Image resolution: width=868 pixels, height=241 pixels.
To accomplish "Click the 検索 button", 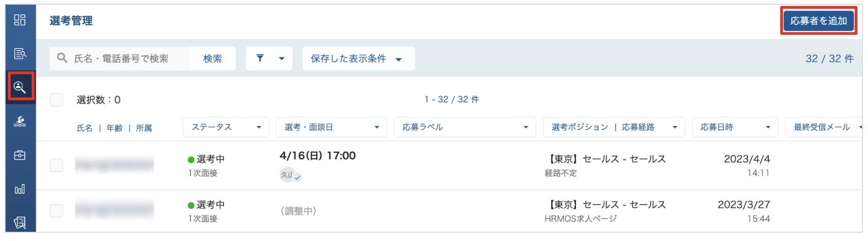I will 213,58.
